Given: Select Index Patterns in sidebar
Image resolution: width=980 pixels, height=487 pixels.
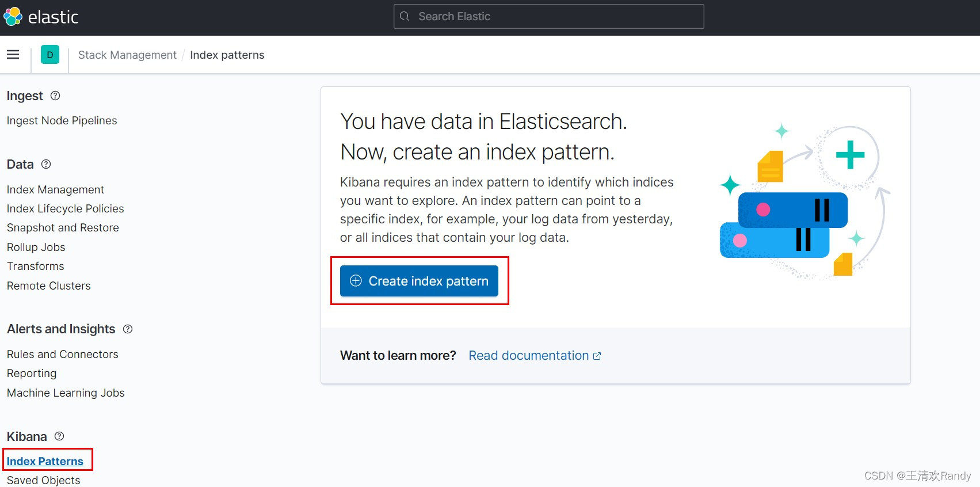Looking at the screenshot, I should coord(45,461).
